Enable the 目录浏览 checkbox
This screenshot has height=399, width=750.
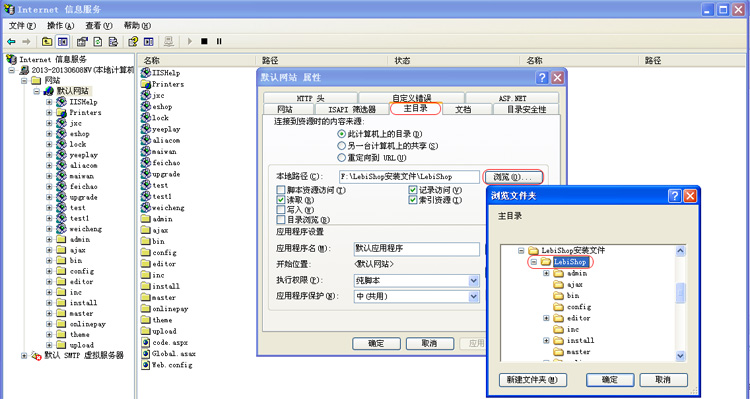click(x=281, y=220)
